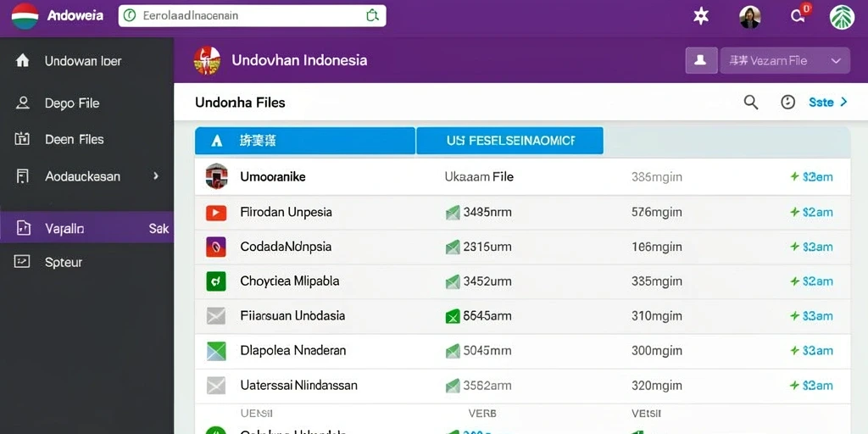This screenshot has width=868, height=434.
Task: Click the Andoweia brand name
Action: (75, 15)
